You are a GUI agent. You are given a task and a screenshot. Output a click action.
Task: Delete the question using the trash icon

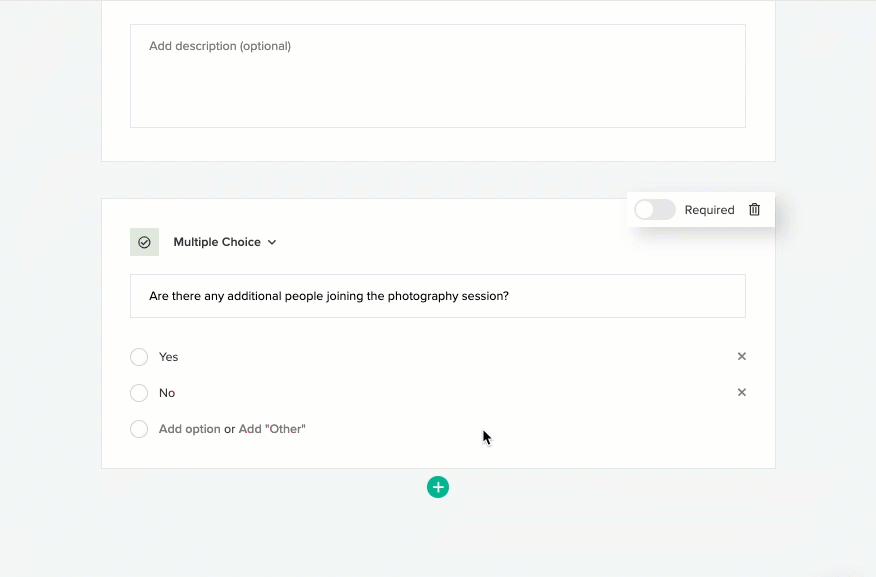point(755,210)
